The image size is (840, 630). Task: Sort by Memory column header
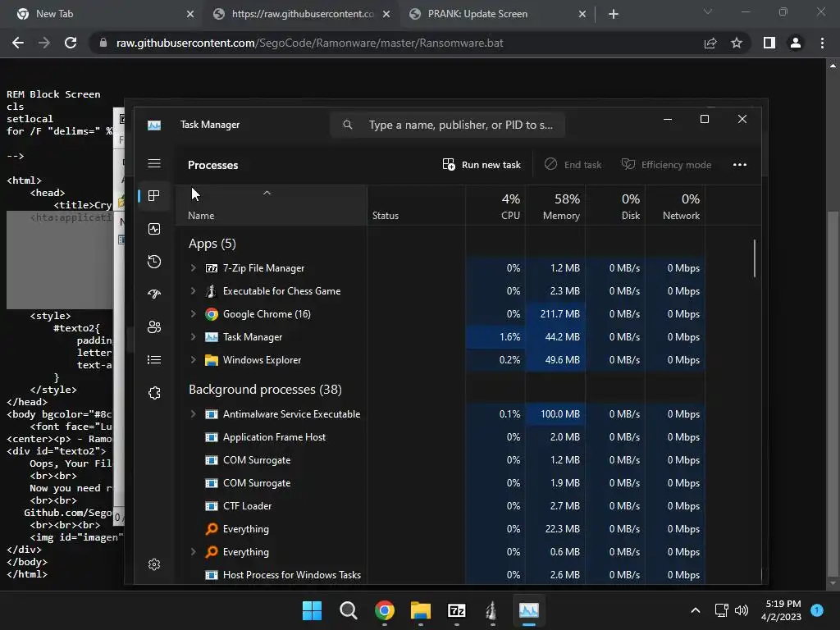[x=555, y=206]
